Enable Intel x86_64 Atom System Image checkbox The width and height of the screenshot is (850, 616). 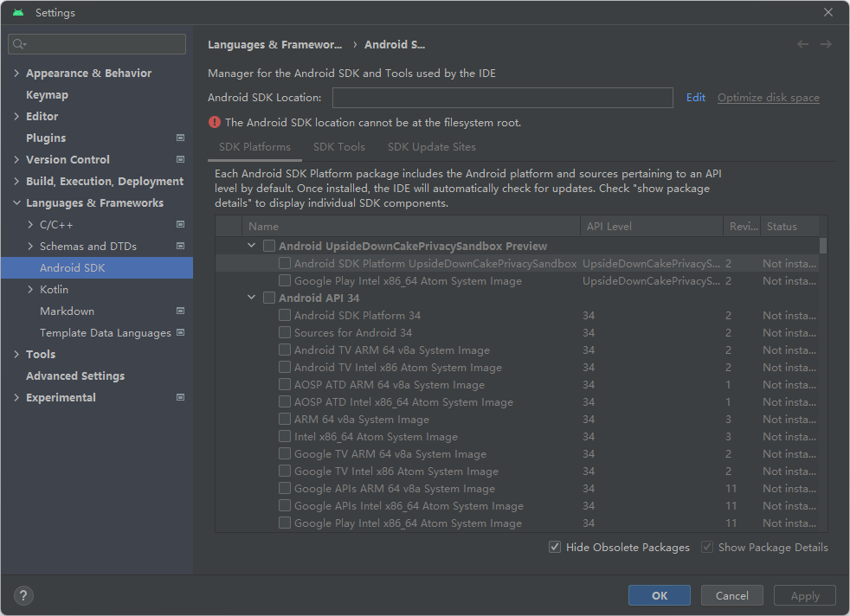tap(285, 437)
